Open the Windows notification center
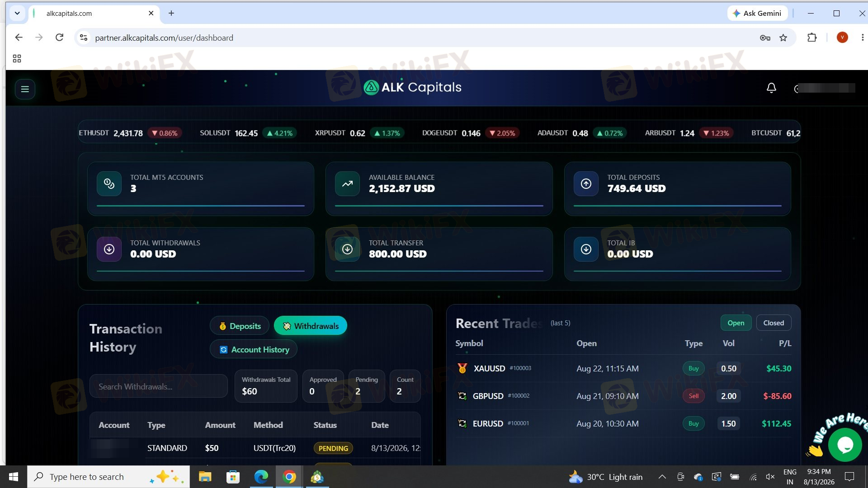Screen dimensions: 868x488 pos(849,477)
